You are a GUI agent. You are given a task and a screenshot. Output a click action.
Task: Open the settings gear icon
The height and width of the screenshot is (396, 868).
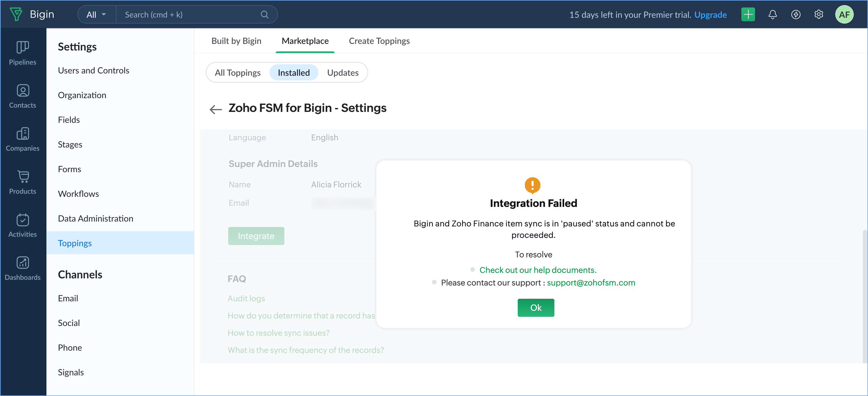[x=818, y=15]
